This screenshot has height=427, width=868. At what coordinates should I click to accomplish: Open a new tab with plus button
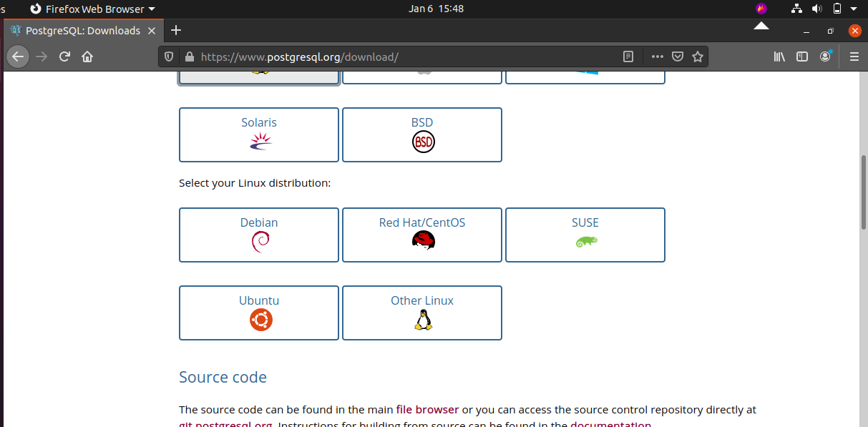[176, 30]
